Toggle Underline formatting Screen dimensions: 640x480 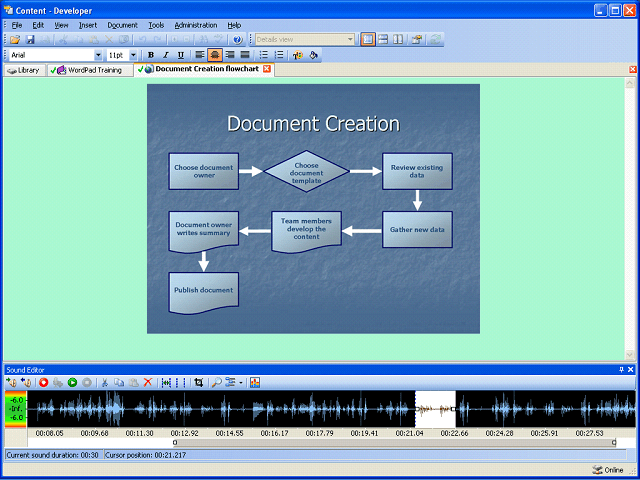(180, 55)
